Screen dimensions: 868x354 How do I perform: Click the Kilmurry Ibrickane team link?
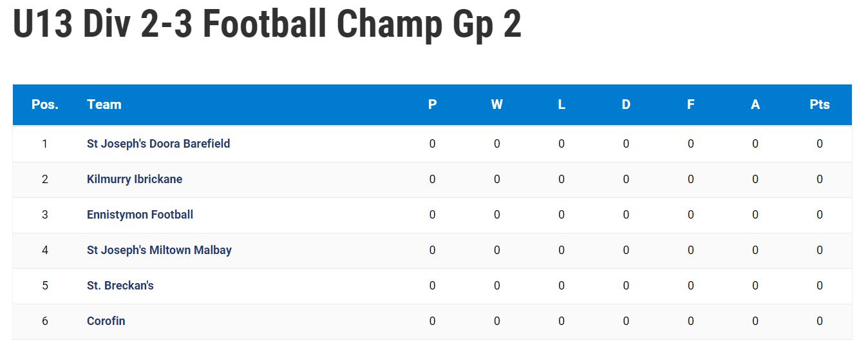[x=135, y=179]
